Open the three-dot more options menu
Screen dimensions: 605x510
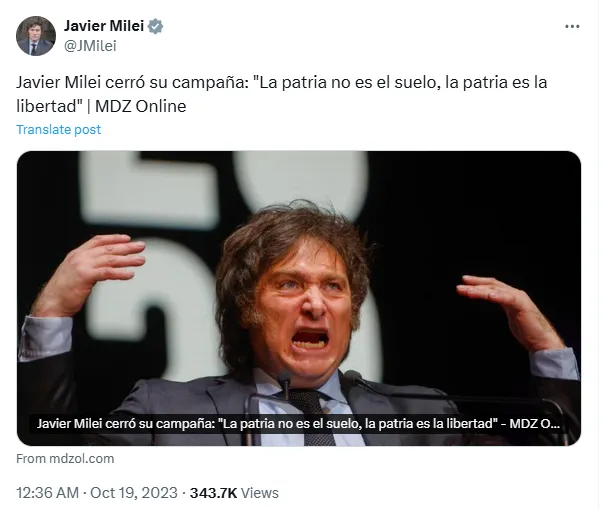click(572, 27)
